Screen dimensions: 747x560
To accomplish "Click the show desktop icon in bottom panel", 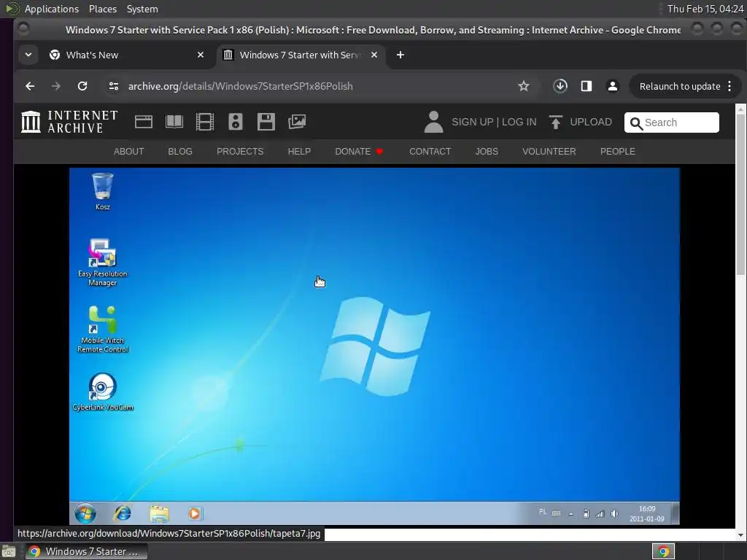I will (x=9, y=552).
